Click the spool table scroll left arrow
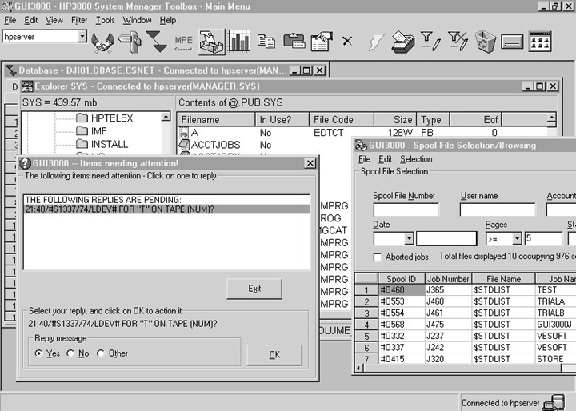 click(x=359, y=368)
